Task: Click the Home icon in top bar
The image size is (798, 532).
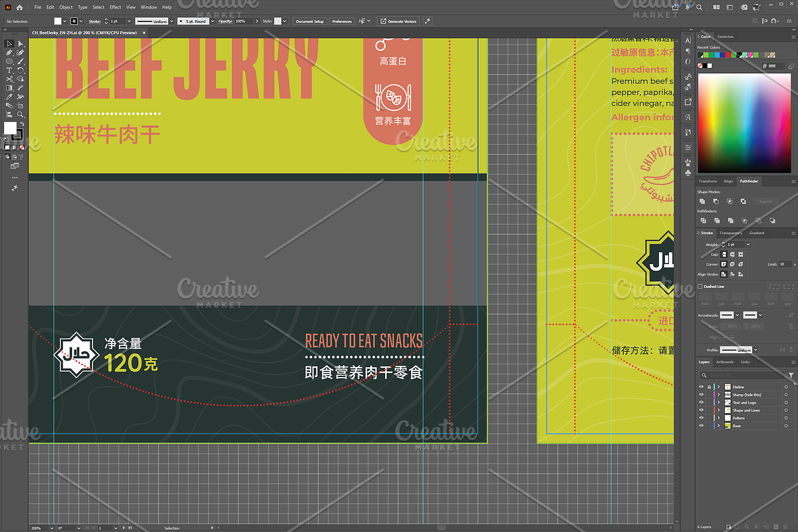Action: (19, 7)
